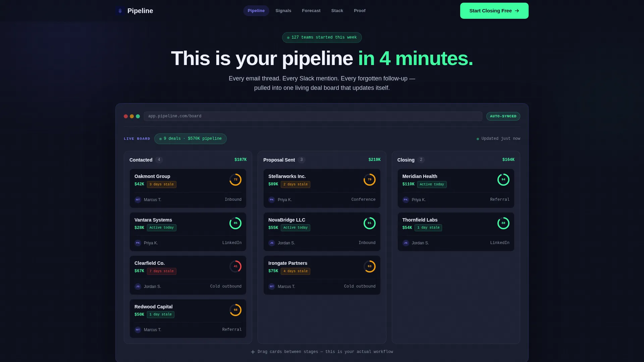Open the Signals nav item
Image resolution: width=644 pixels, height=362 pixels.
coord(283,11)
